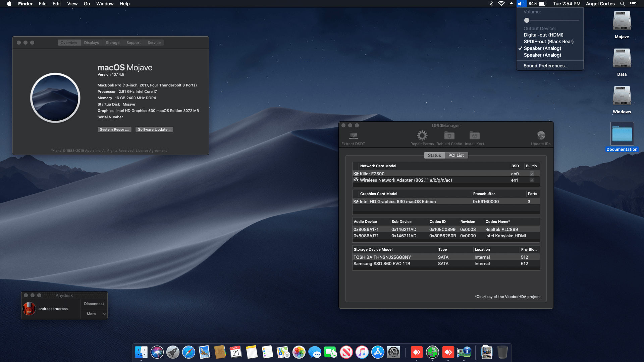644x362 pixels.
Task: Toggle Builtin checkbox for Wireless Network Adapter
Action: coord(532,180)
